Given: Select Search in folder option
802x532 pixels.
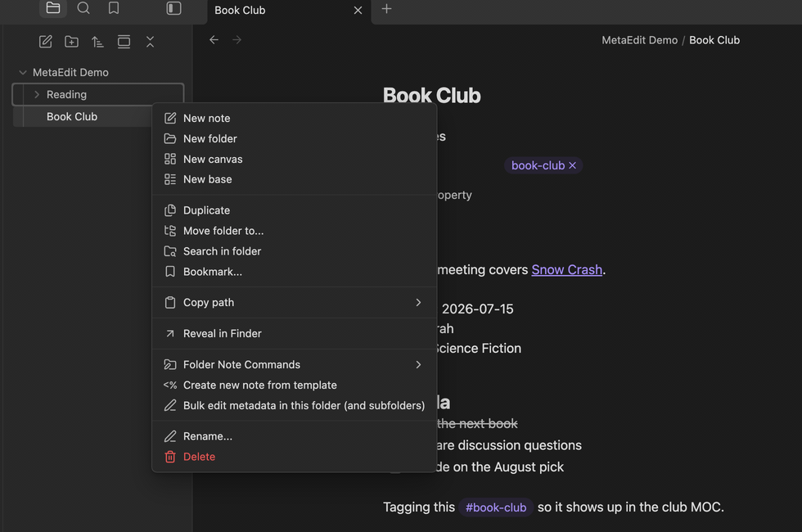Looking at the screenshot, I should pos(294,251).
